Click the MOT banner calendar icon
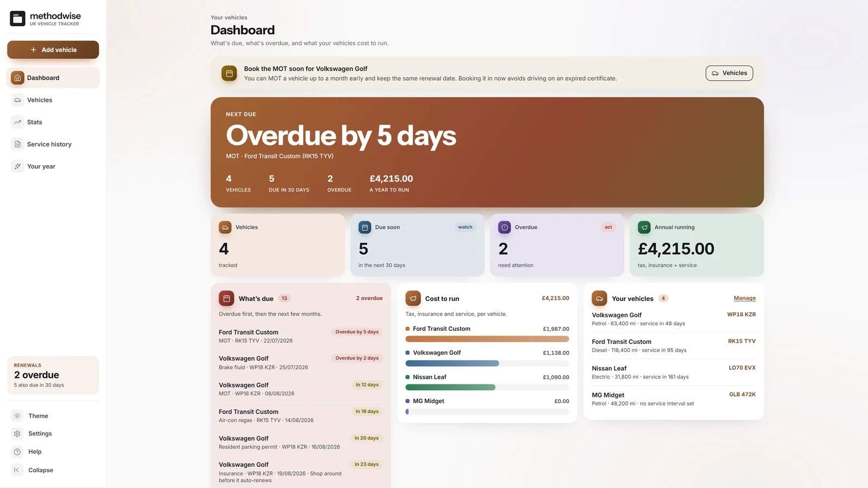 [229, 73]
